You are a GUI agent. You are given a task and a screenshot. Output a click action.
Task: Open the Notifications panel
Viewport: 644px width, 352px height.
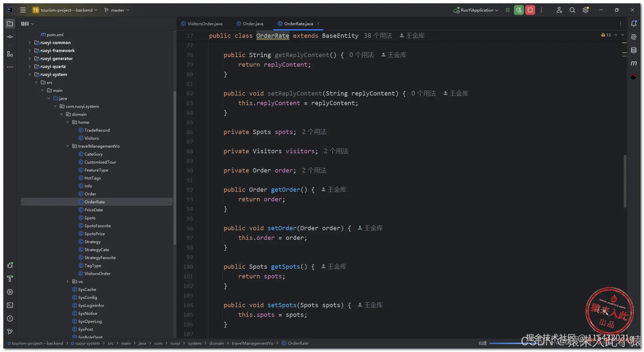point(634,24)
